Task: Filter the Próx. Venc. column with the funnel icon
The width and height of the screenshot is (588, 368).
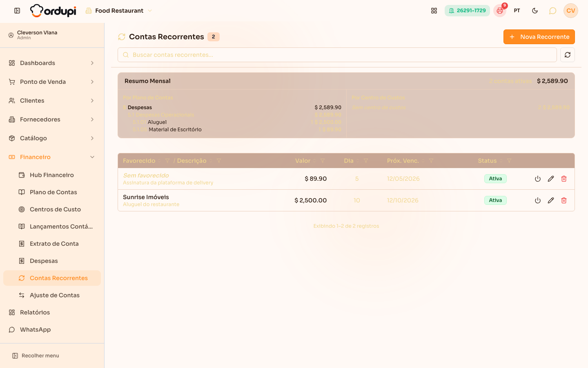Action: (x=431, y=161)
